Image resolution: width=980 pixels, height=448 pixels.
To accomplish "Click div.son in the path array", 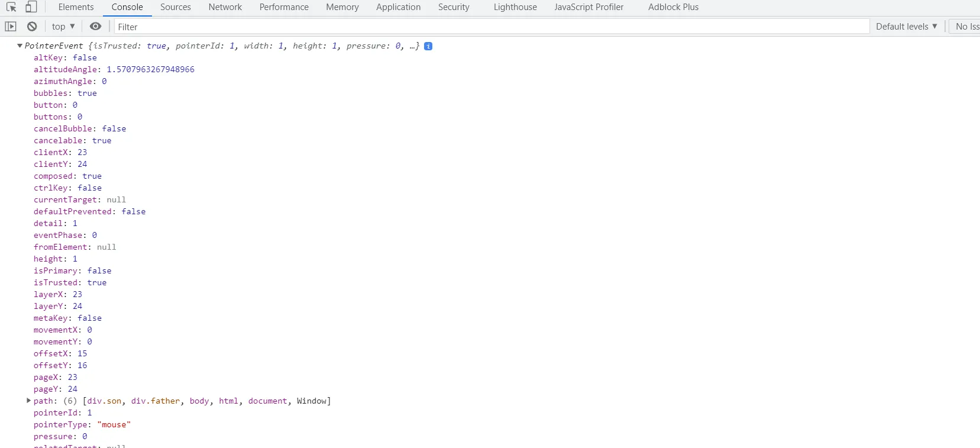I will 104,401.
